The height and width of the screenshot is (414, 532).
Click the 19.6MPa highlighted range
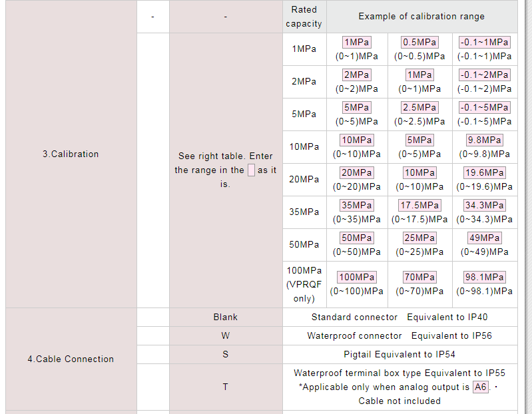[x=484, y=172]
